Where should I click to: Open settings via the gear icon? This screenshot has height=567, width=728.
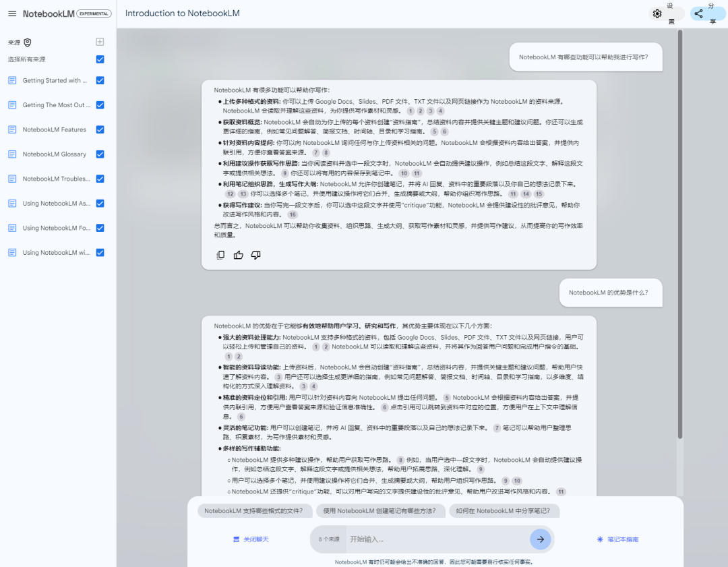click(x=657, y=13)
